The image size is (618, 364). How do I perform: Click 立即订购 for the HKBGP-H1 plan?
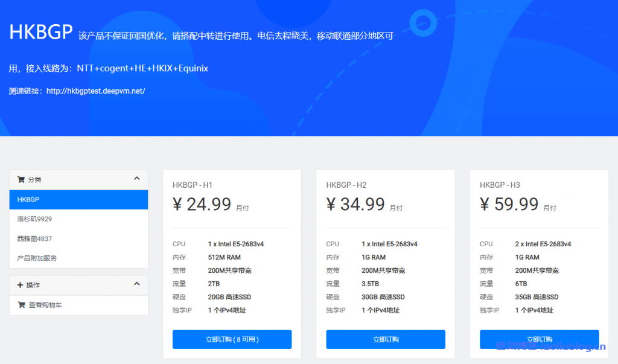[232, 339]
